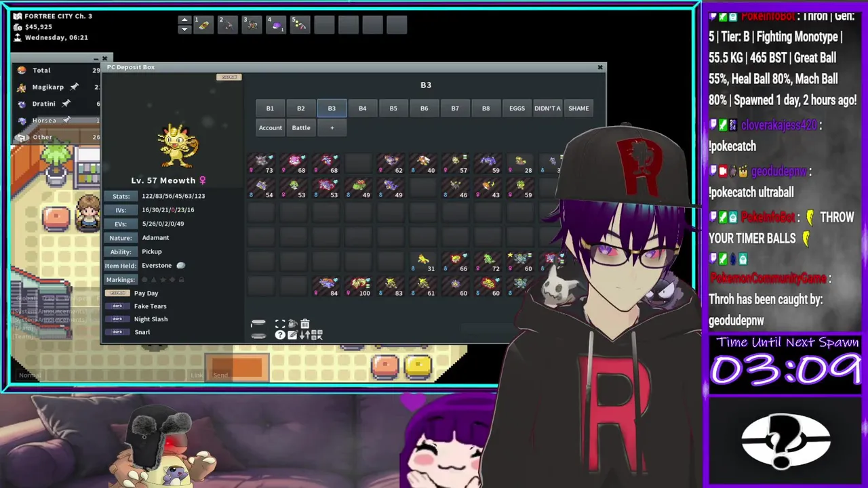
Task: Select the level 83 Pokémon slot
Action: [391, 286]
